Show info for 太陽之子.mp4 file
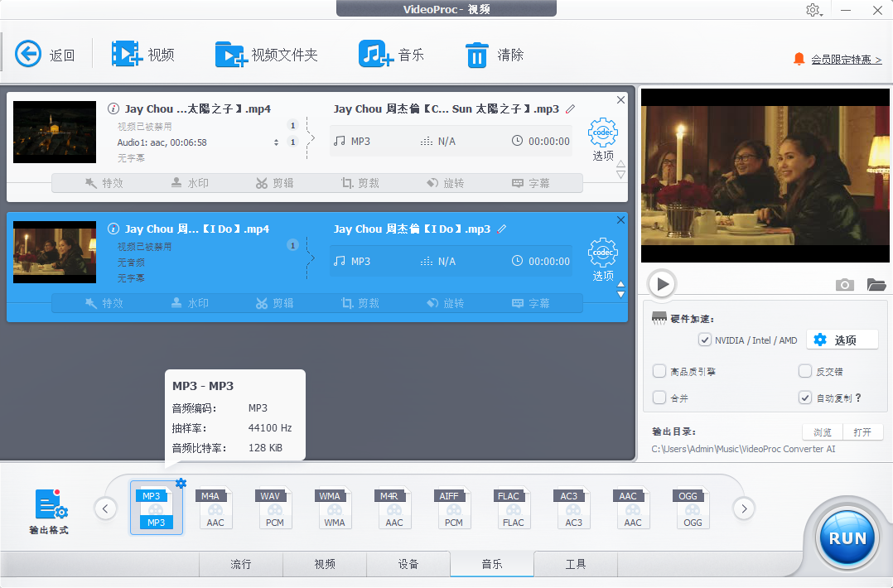893x588 pixels. (x=113, y=108)
